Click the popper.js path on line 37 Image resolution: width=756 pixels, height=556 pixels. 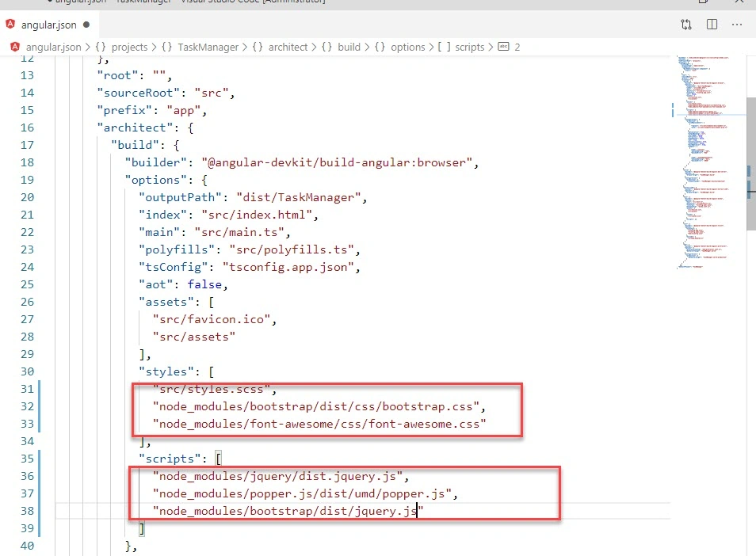[x=302, y=493]
